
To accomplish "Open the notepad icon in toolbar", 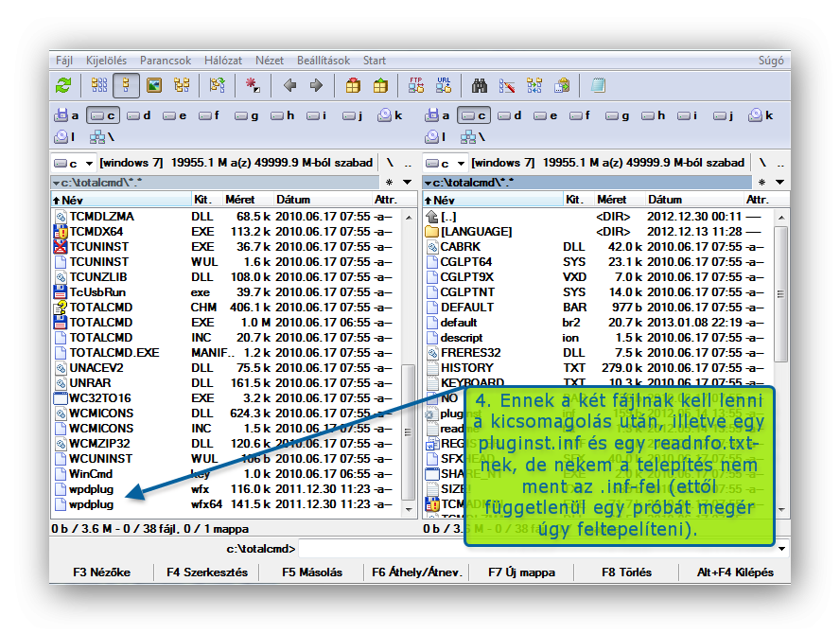I will tap(598, 85).
